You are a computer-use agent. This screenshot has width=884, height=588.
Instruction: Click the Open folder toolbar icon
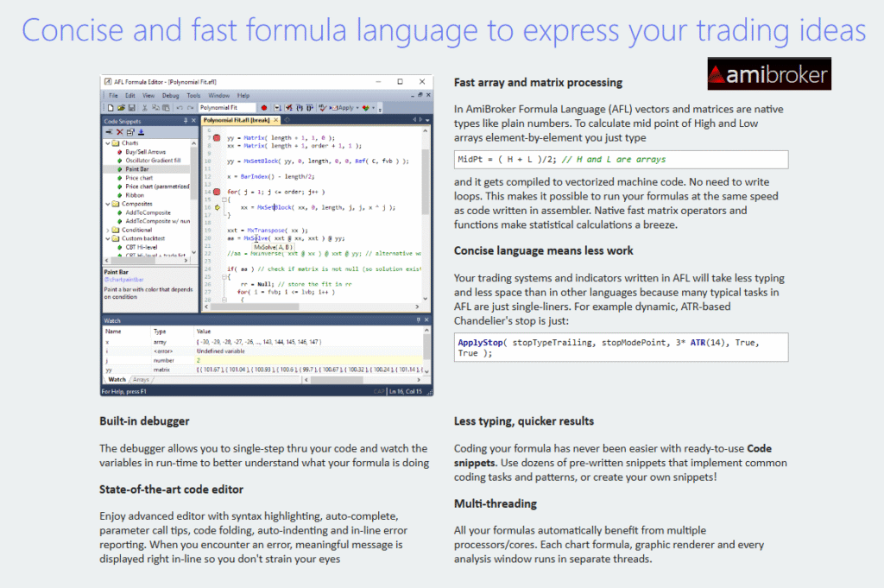pyautogui.click(x=121, y=108)
